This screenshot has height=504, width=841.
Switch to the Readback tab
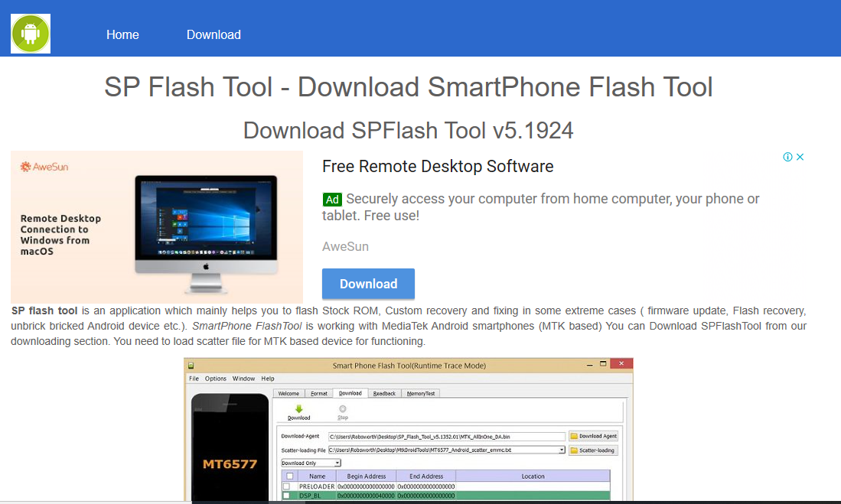coord(384,393)
